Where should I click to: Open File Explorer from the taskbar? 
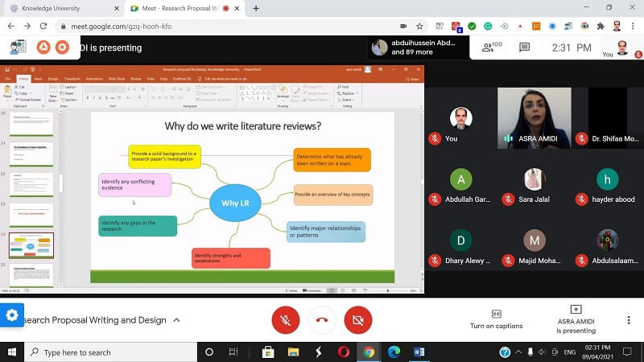(x=293, y=352)
